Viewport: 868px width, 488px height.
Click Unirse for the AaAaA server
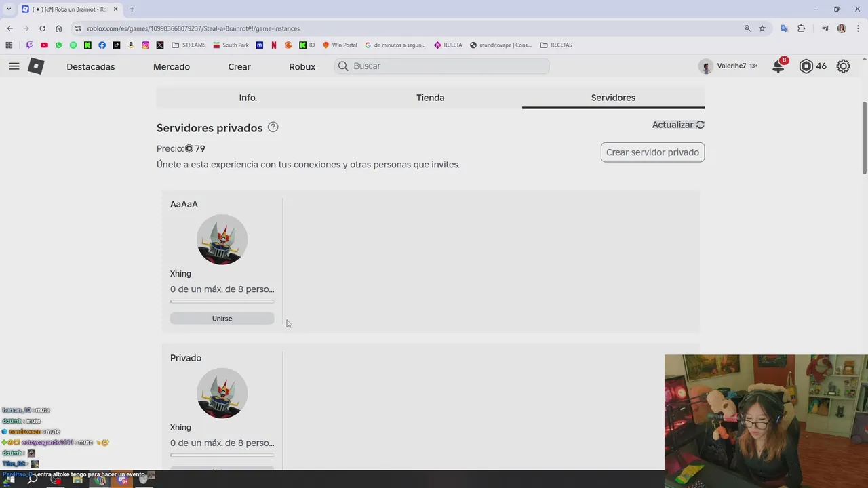(x=222, y=319)
